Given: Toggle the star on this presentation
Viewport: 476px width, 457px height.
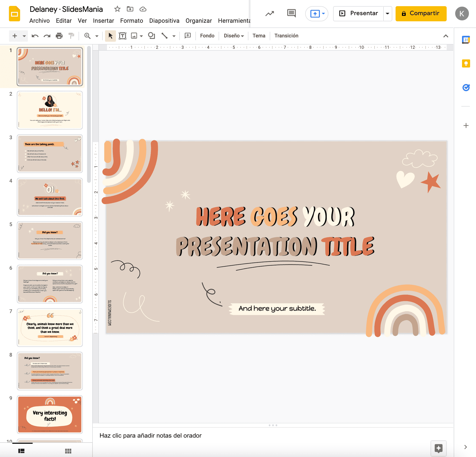Looking at the screenshot, I should point(117,9).
